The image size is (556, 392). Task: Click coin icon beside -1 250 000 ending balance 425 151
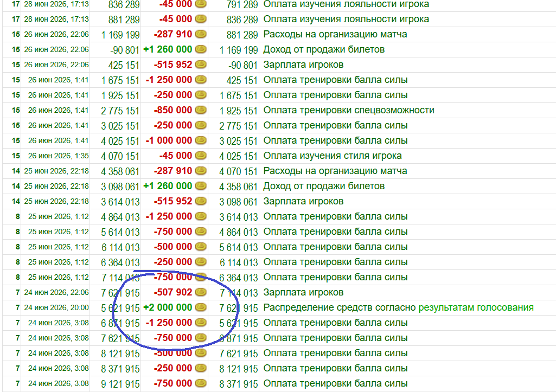point(201,80)
